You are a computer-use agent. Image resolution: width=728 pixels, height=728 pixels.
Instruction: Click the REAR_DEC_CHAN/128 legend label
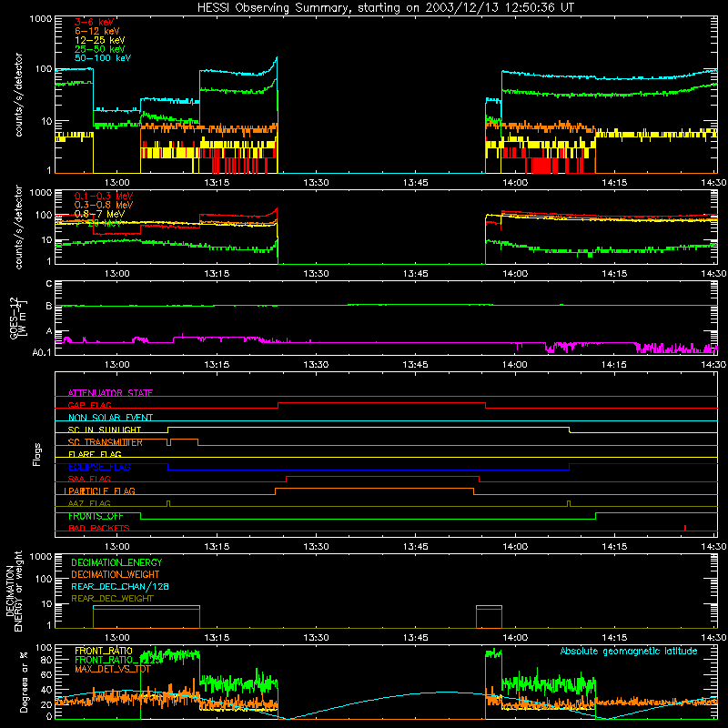coord(120,586)
